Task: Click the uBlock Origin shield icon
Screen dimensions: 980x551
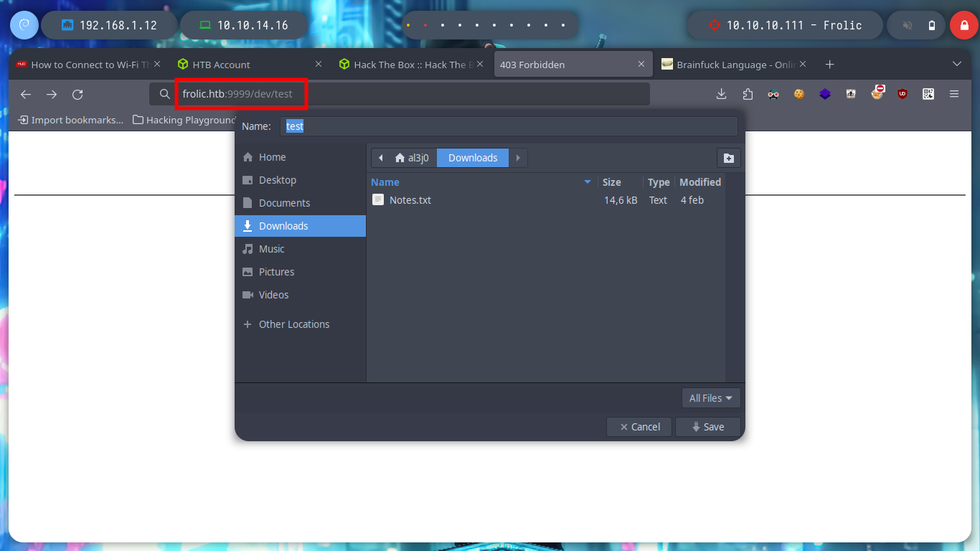Action: pos(903,94)
